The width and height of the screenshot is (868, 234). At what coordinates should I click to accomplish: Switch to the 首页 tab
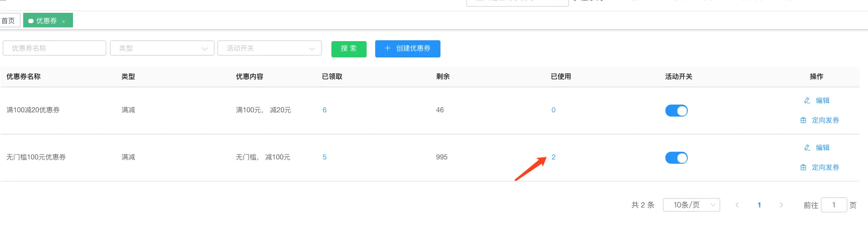pyautogui.click(x=9, y=21)
